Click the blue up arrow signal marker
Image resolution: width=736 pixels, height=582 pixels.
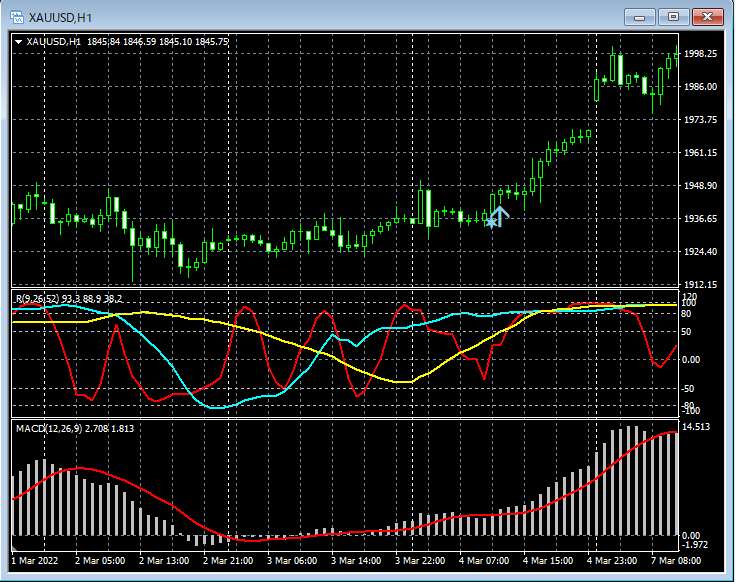pyautogui.click(x=500, y=216)
